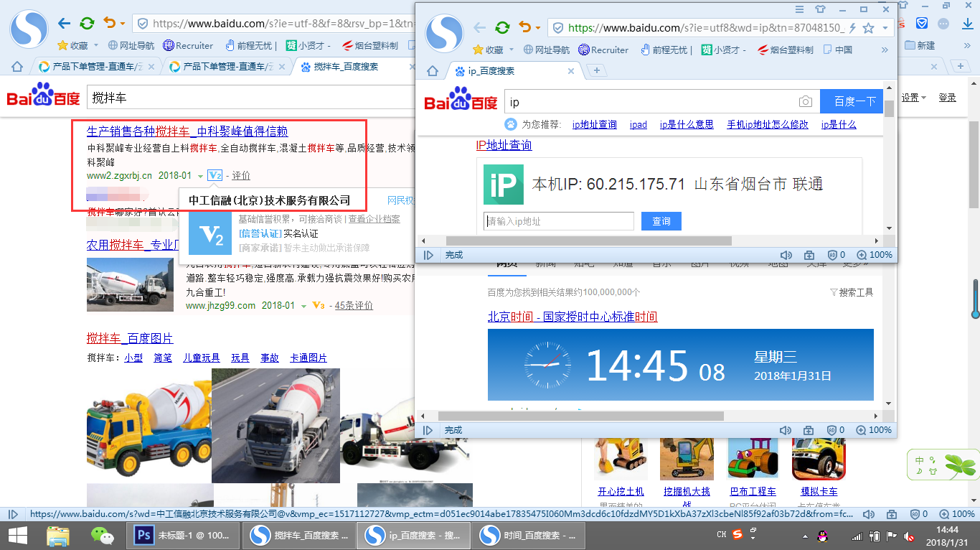Mute page sound in the ip window status bar
This screenshot has width=980, height=550.
point(786,255)
